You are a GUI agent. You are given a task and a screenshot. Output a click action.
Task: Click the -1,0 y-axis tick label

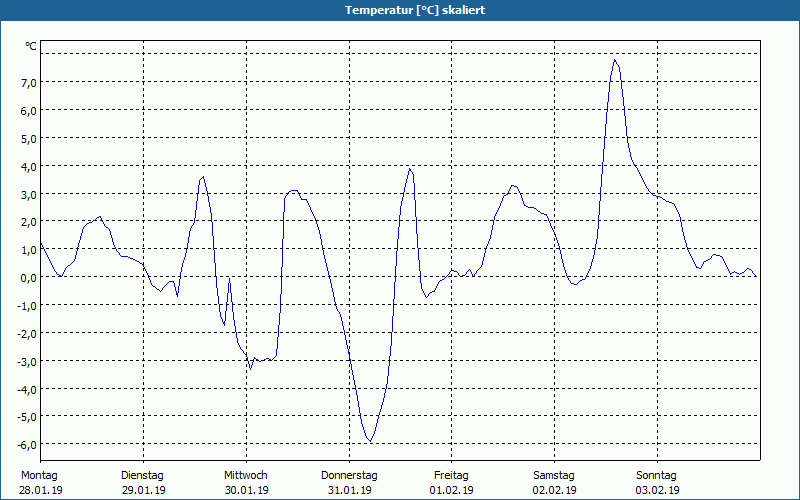[26, 305]
